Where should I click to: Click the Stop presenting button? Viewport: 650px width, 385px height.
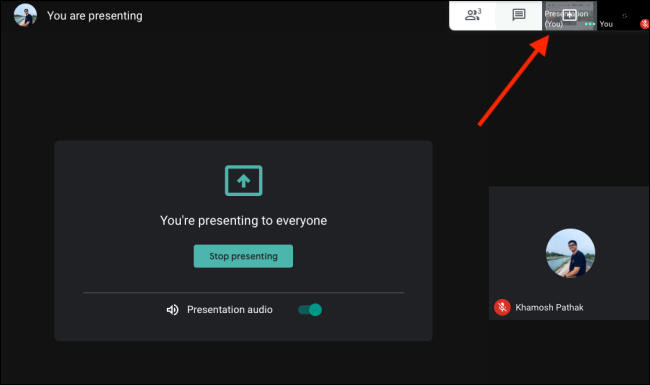coord(243,256)
